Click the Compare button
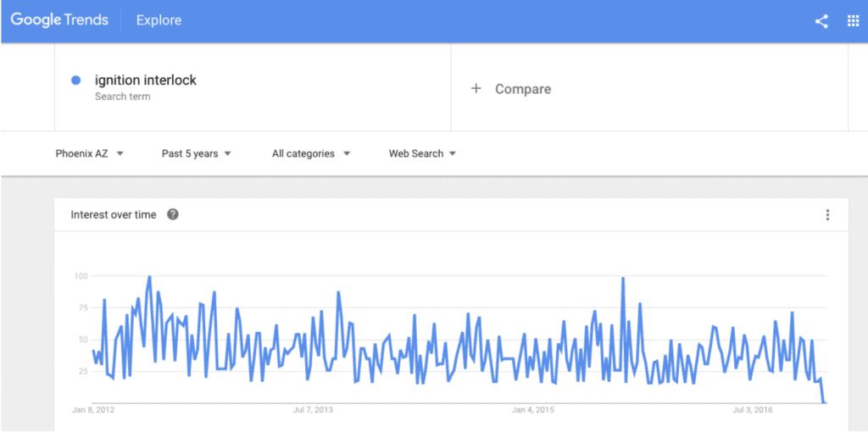The height and width of the screenshot is (432, 868). click(x=510, y=89)
